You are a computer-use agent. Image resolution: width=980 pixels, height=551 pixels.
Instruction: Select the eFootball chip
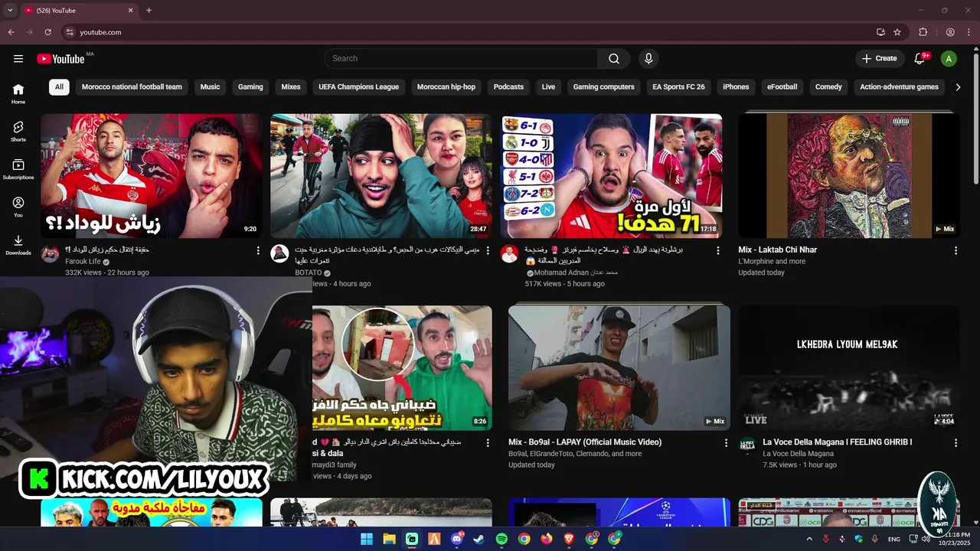pyautogui.click(x=782, y=87)
